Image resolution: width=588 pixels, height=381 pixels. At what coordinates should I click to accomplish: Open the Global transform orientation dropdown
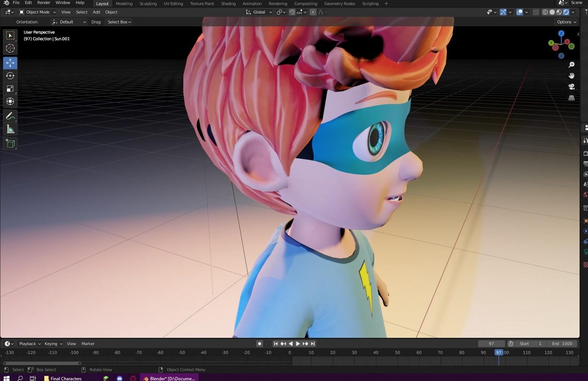pos(259,12)
